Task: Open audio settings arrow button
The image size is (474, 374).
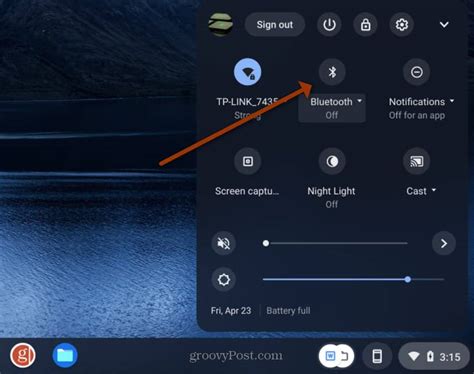Action: (x=444, y=243)
